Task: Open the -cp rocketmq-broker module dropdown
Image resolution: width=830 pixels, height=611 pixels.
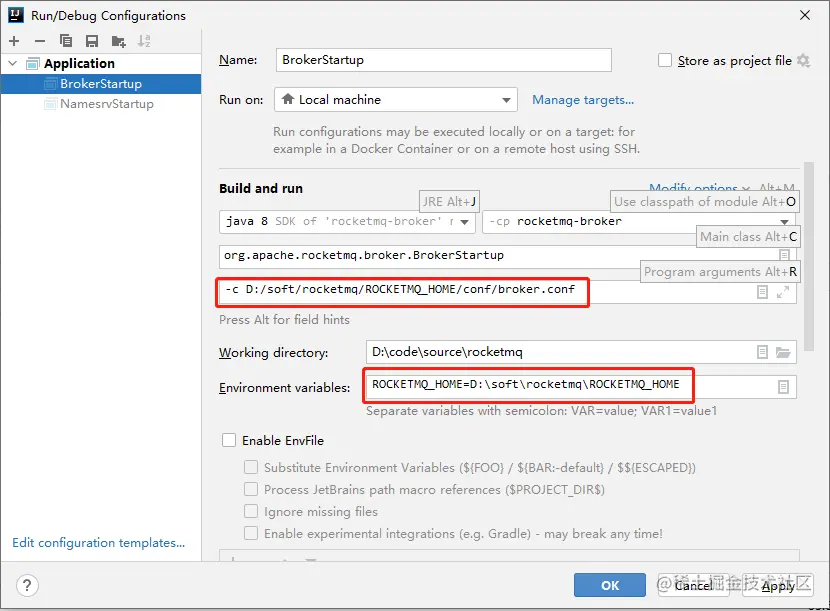Action: click(639, 221)
